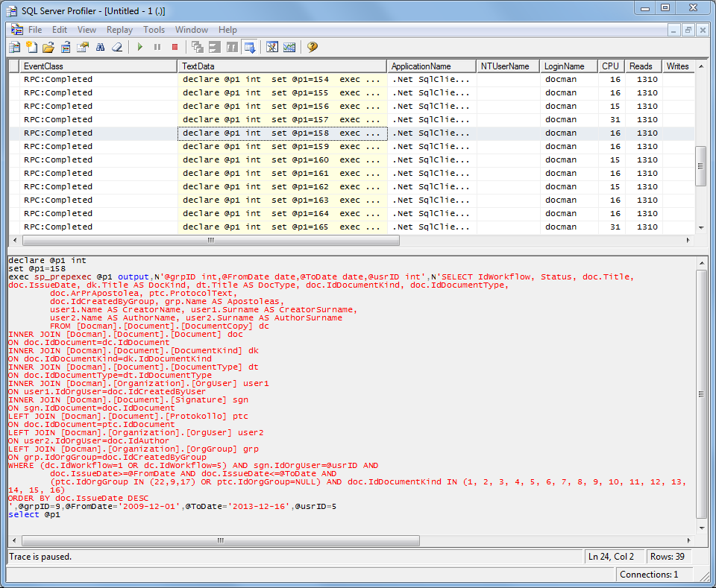Click Reads value 1310 in the @p1=163 row
This screenshot has width=716, height=588.
[647, 200]
